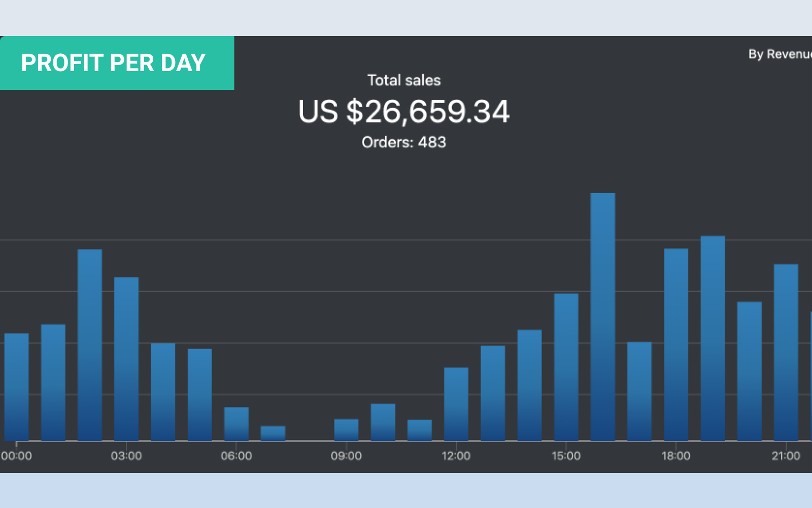This screenshot has height=508, width=812.
Task: Select the bar above the 12:00 label
Action: coord(456,404)
